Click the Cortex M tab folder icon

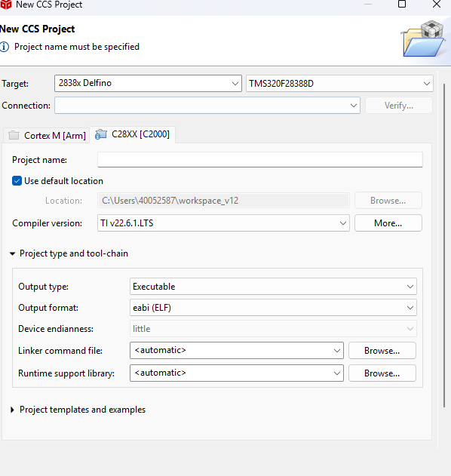pos(14,135)
